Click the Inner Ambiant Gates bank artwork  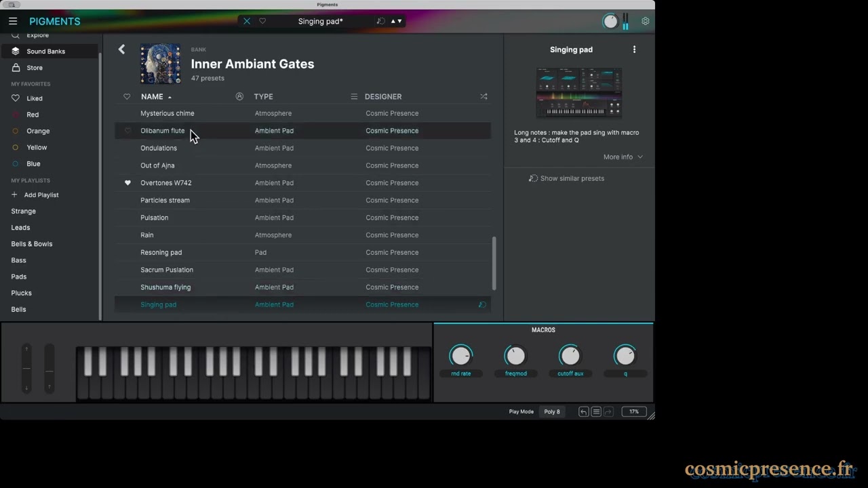click(x=160, y=64)
